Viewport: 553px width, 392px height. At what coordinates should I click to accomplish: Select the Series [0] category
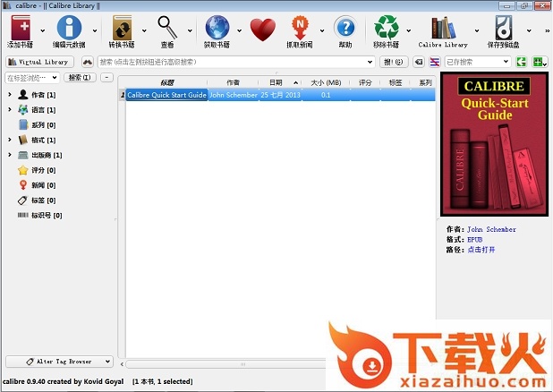[37, 125]
